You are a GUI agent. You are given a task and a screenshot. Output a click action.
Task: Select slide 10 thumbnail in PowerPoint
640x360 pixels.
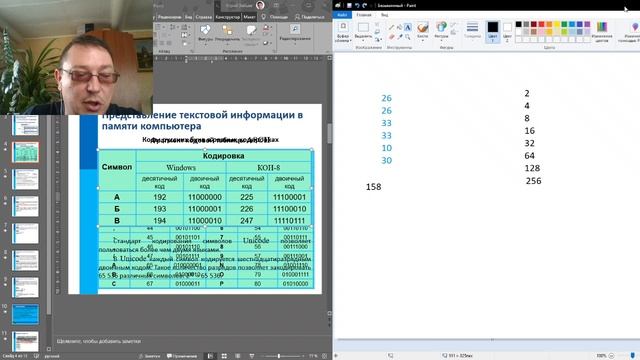[x=25, y=314]
